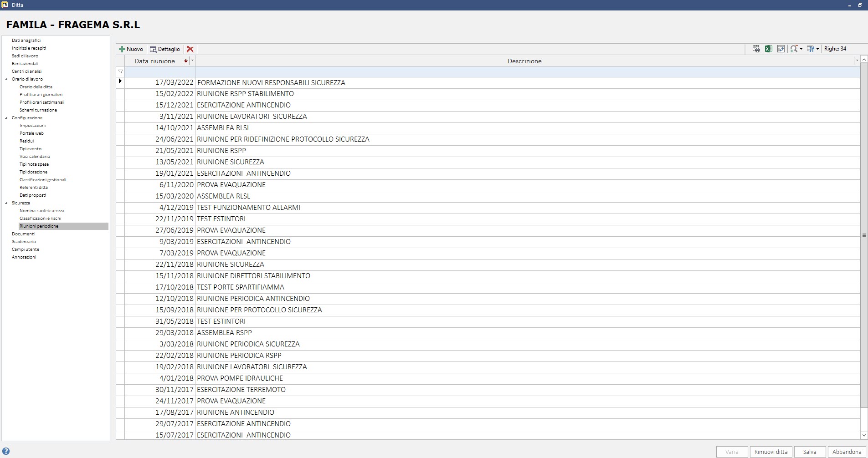This screenshot has height=458, width=868.
Task: Sort by the Descrizione column header
Action: (x=524, y=61)
